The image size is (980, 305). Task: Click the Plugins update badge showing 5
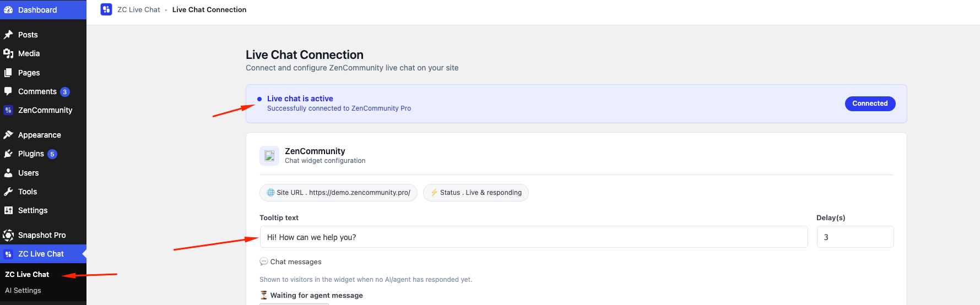point(52,154)
